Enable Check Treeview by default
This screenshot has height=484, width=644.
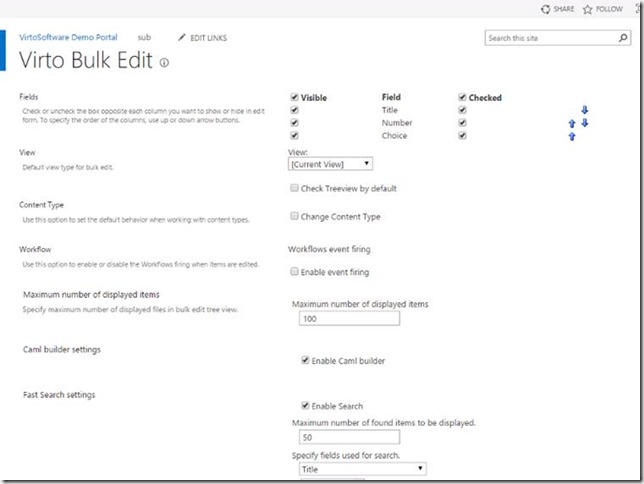coord(294,188)
